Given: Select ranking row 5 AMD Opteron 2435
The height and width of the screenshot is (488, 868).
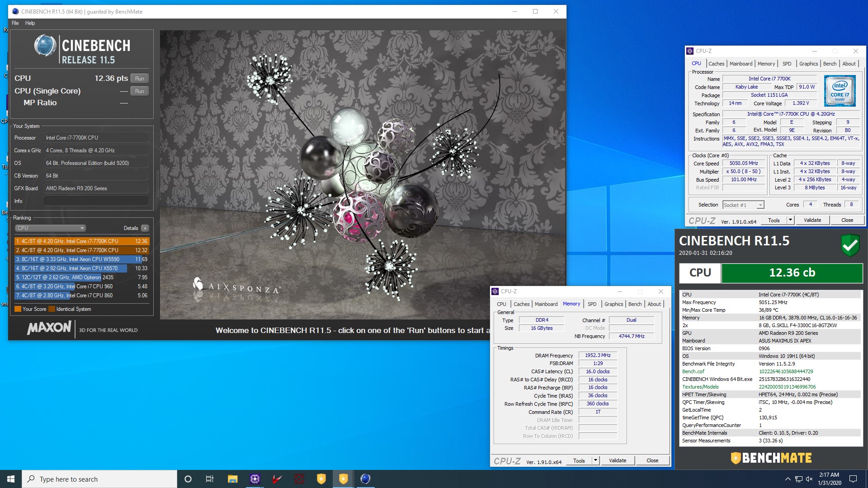Looking at the screenshot, I should [81, 277].
